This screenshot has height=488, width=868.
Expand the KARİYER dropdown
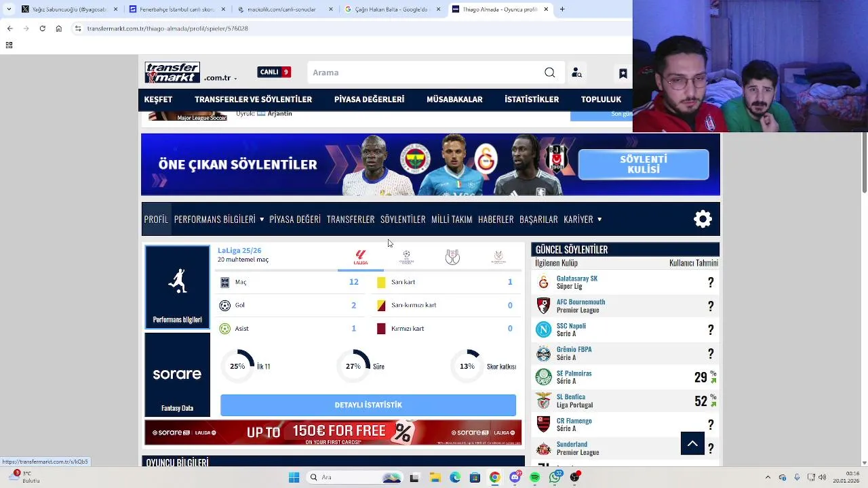coord(583,219)
